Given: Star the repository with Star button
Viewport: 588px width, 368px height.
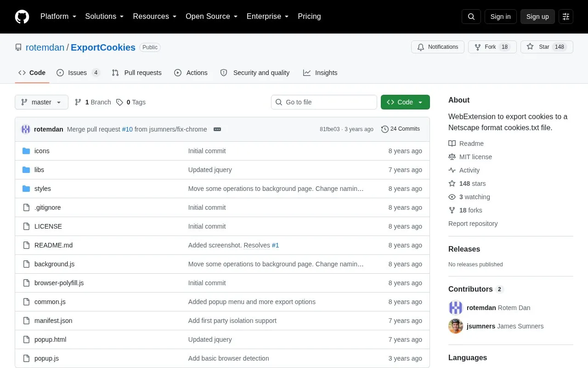Looking at the screenshot, I should pos(547,47).
